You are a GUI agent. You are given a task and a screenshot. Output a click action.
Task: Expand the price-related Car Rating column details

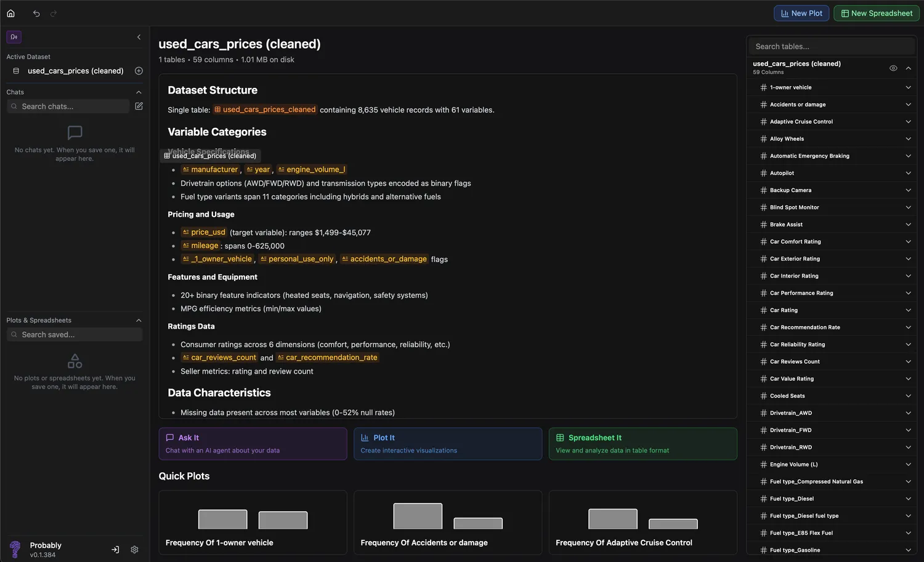click(x=909, y=310)
